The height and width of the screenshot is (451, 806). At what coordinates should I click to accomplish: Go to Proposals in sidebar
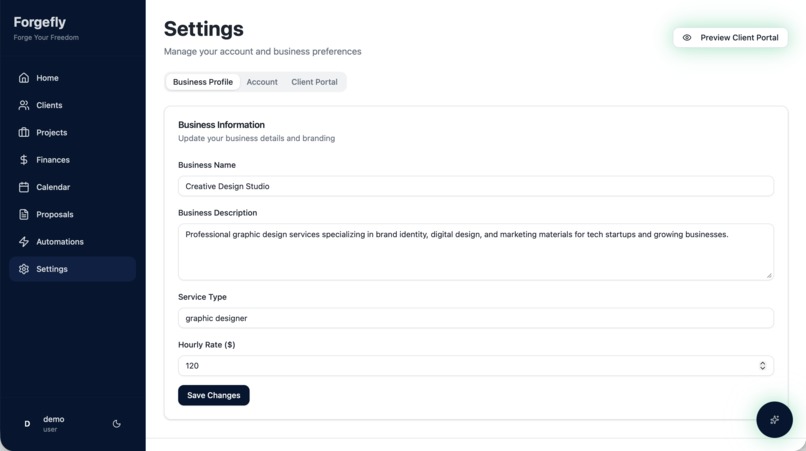click(x=72, y=214)
